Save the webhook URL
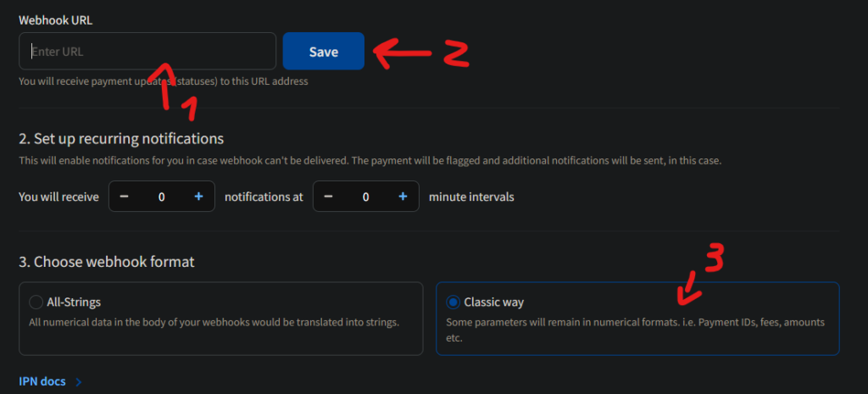Image resolution: width=868 pixels, height=394 pixels. click(323, 52)
